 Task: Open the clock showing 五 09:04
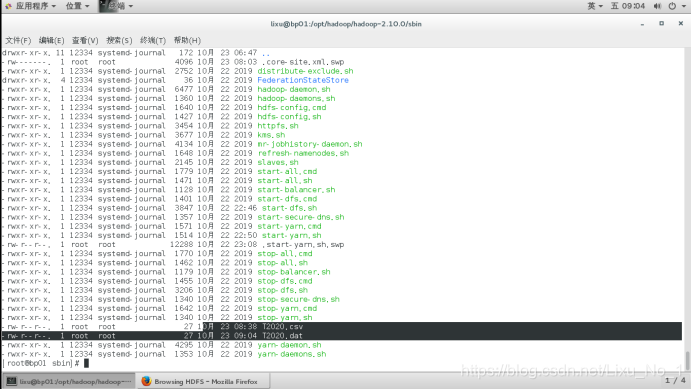click(628, 6)
